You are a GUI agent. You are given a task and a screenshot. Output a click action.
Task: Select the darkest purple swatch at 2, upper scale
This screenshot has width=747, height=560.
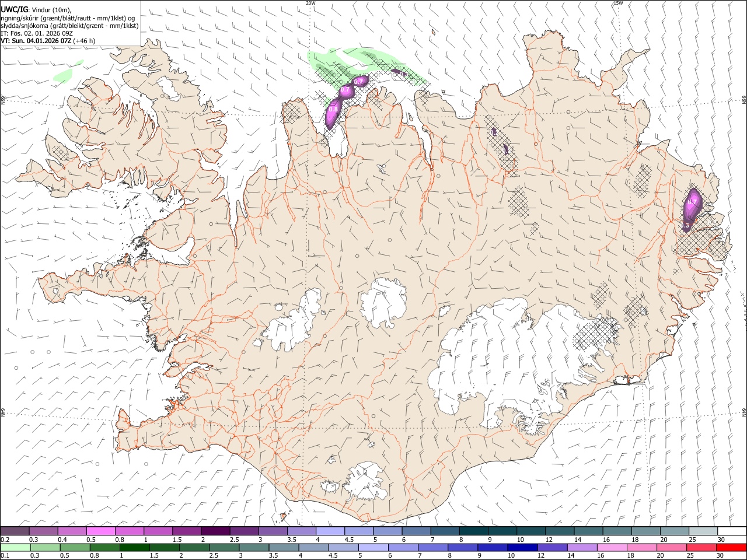215,531
